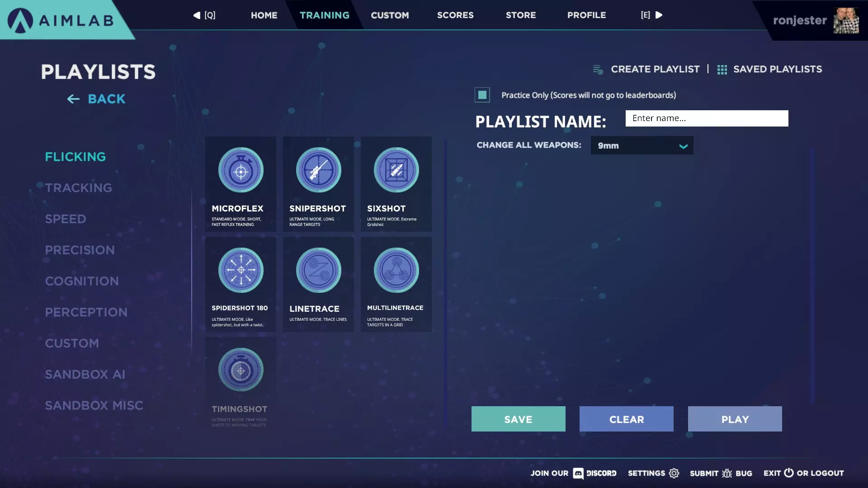The height and width of the screenshot is (488, 868).
Task: Add the Snipershot rifle task icon
Action: (318, 170)
